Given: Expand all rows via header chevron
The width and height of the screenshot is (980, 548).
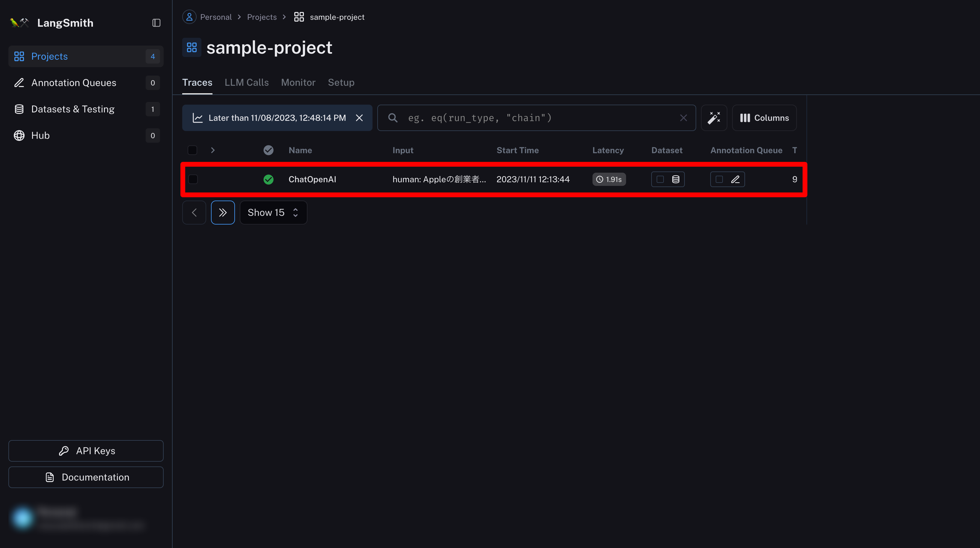Looking at the screenshot, I should pos(213,150).
